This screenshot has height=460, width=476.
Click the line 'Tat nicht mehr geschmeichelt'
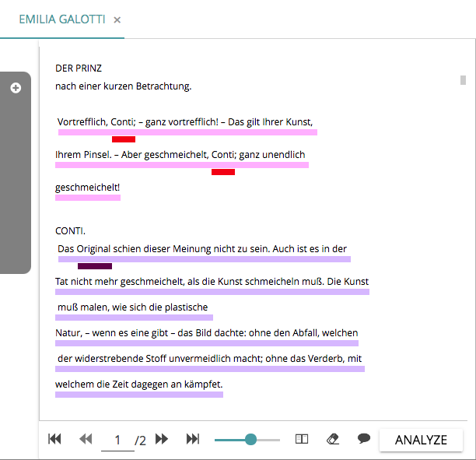point(212,282)
